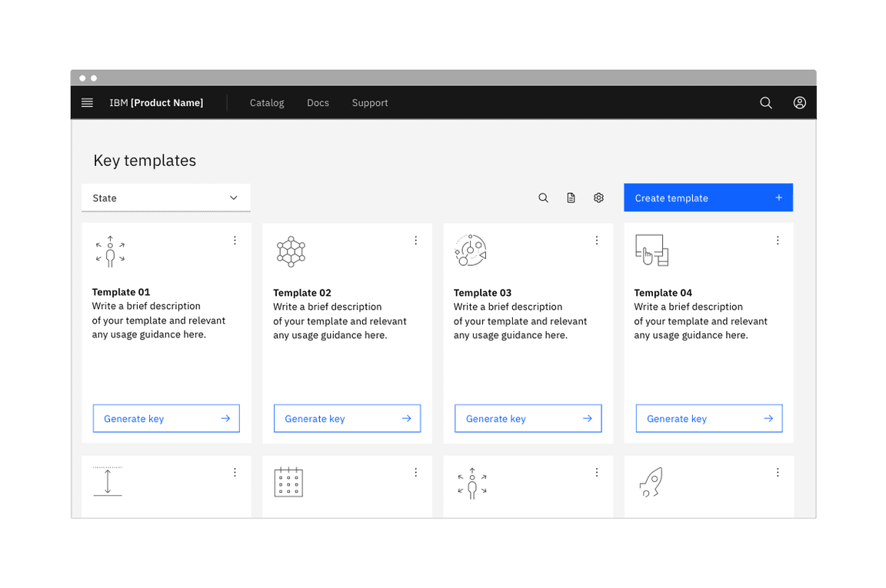Go to Catalog in the header navigation

267,103
